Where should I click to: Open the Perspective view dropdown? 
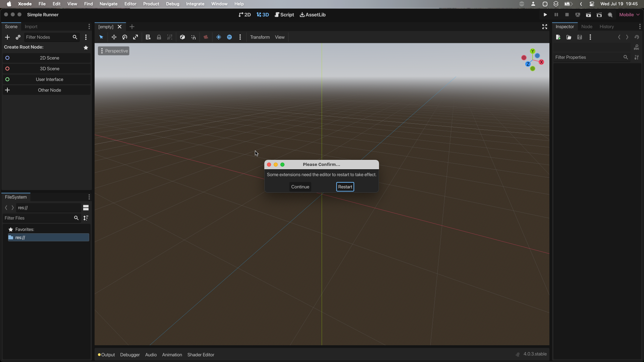[x=114, y=51]
